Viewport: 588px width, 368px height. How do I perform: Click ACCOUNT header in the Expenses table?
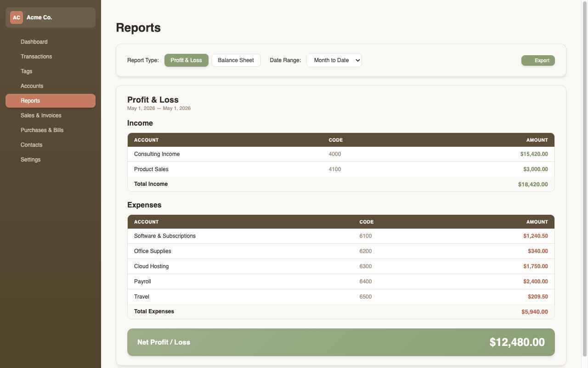coord(146,222)
